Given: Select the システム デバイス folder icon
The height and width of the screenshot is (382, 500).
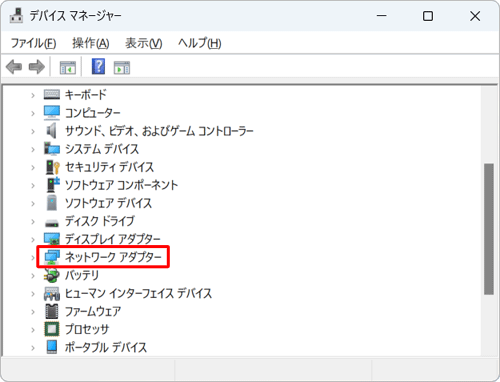Looking at the screenshot, I should click(52, 149).
